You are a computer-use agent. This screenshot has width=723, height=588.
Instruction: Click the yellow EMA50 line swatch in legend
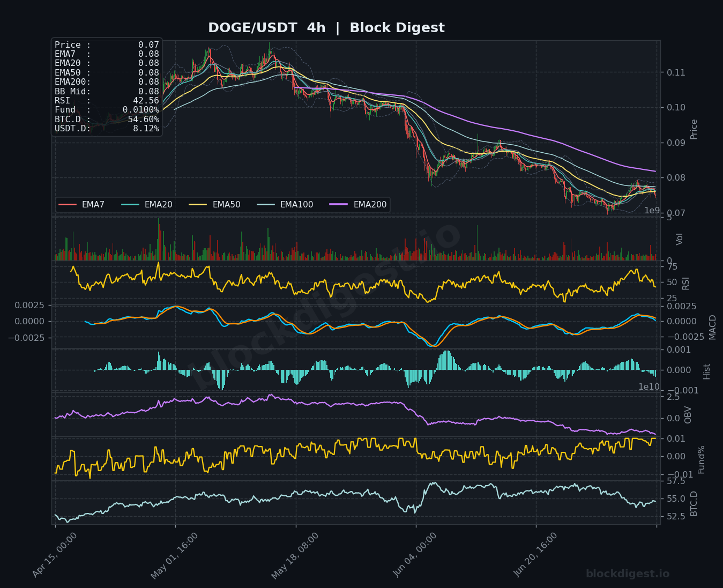(x=198, y=205)
